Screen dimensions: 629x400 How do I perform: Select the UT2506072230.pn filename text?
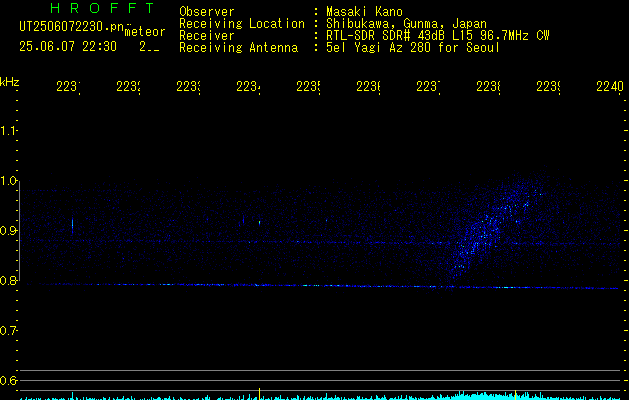[72, 27]
